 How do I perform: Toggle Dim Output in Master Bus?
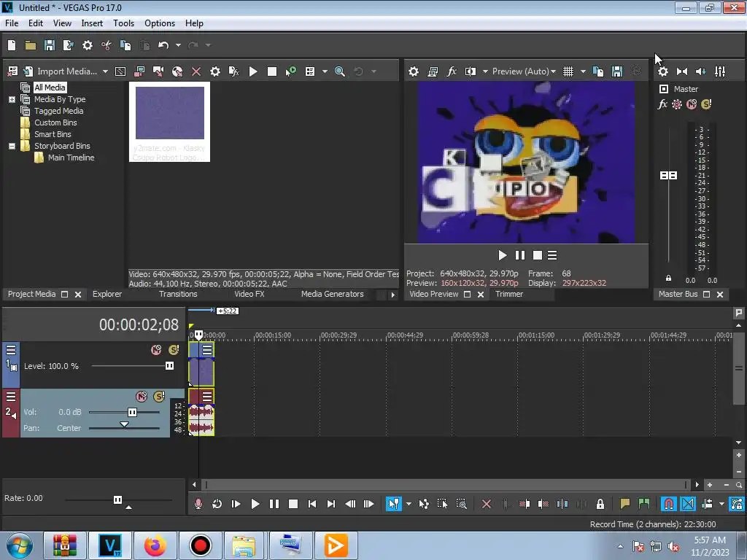[701, 71]
